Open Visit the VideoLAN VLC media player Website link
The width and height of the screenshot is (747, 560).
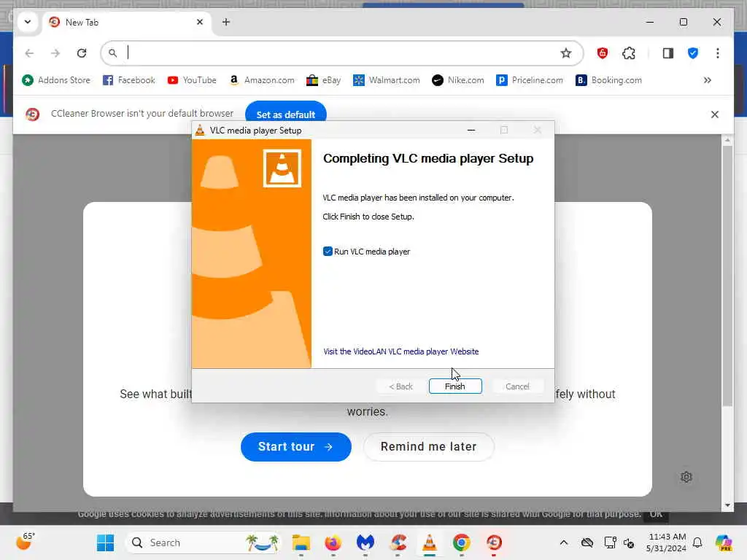401,351
